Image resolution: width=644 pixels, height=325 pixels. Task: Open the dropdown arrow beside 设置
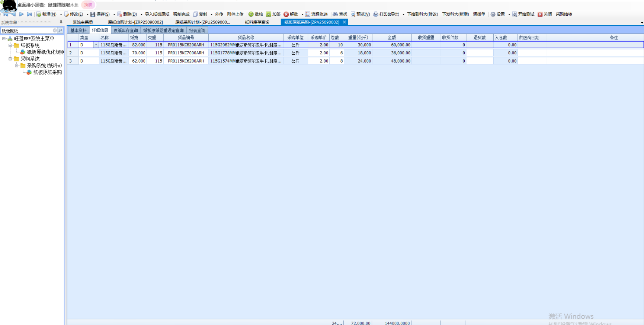tap(509, 14)
